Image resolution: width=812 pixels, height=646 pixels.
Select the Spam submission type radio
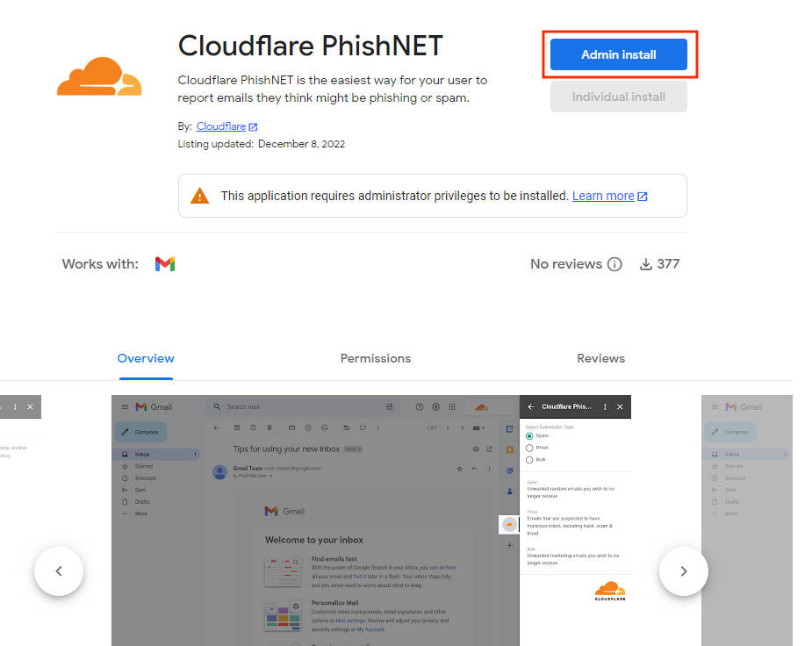tap(529, 435)
